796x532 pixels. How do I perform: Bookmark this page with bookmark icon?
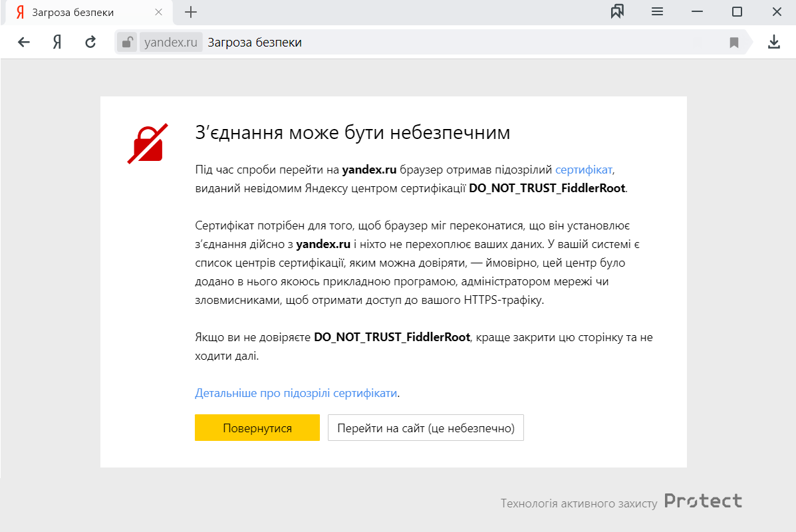(x=734, y=43)
